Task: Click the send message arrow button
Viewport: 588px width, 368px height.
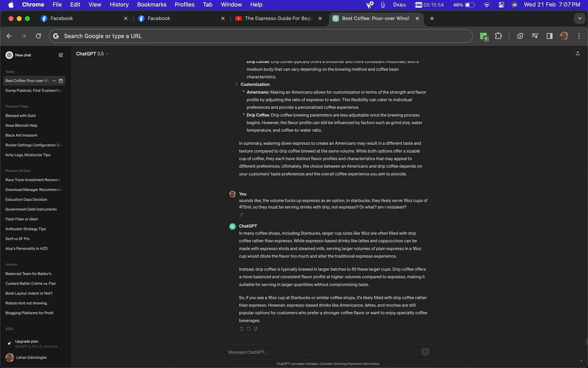Action: pos(425,352)
